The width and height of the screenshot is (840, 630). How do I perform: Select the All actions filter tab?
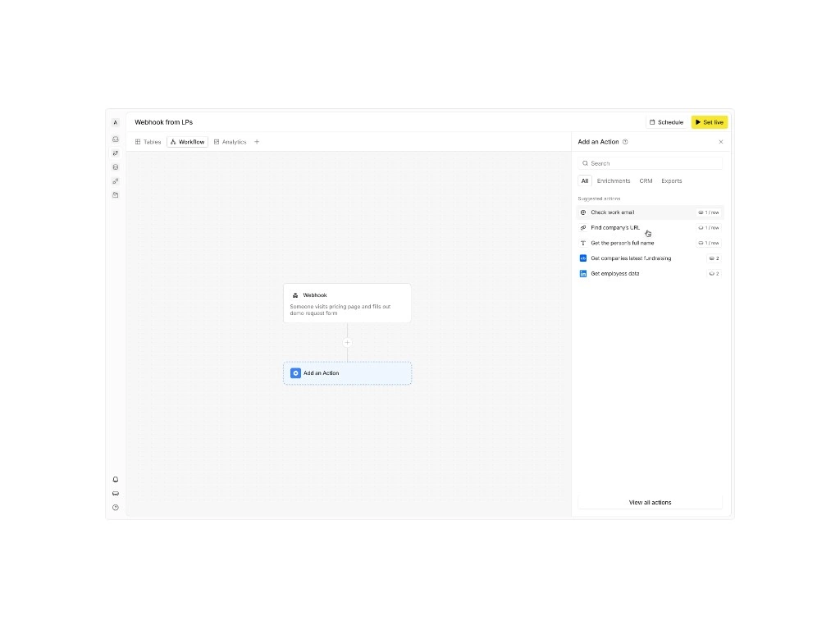[585, 181]
